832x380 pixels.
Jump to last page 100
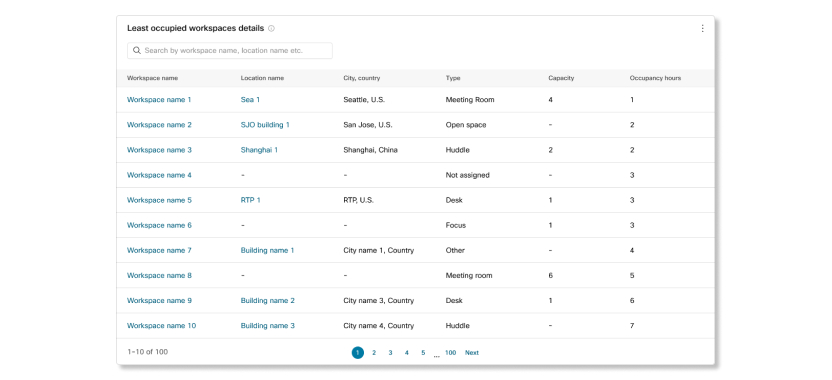pos(450,353)
